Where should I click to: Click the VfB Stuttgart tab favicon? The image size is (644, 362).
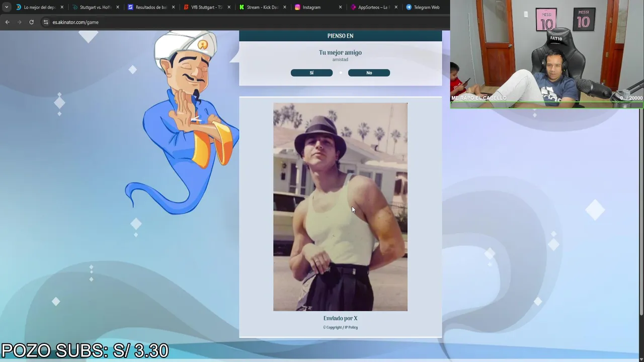coord(186,7)
